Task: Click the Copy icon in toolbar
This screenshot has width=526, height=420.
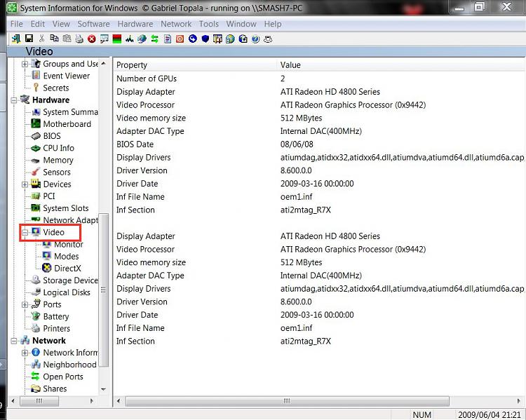Action: tap(54, 39)
